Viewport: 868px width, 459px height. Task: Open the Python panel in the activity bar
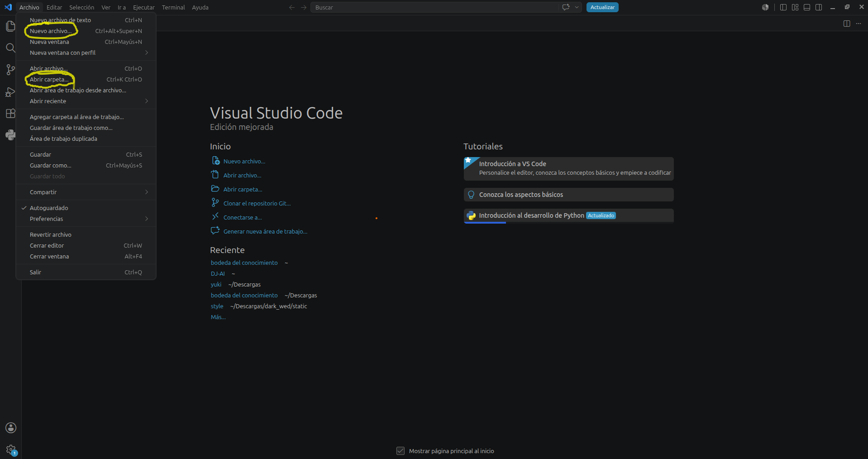pos(10,135)
